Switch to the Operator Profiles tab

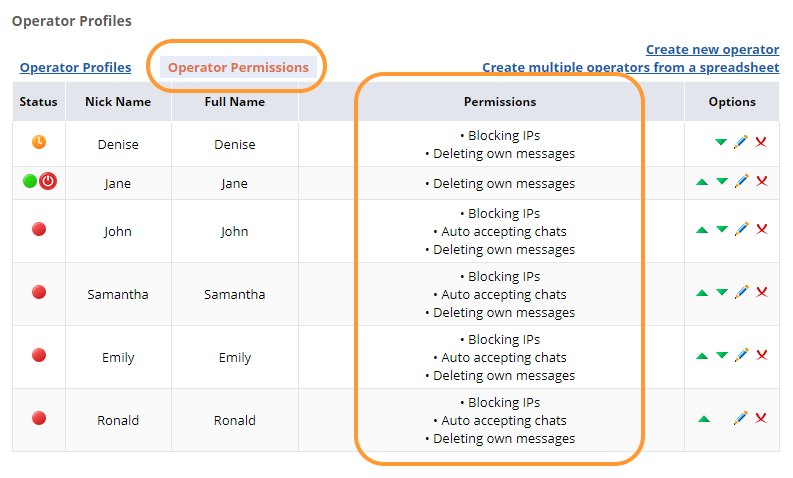coord(75,68)
